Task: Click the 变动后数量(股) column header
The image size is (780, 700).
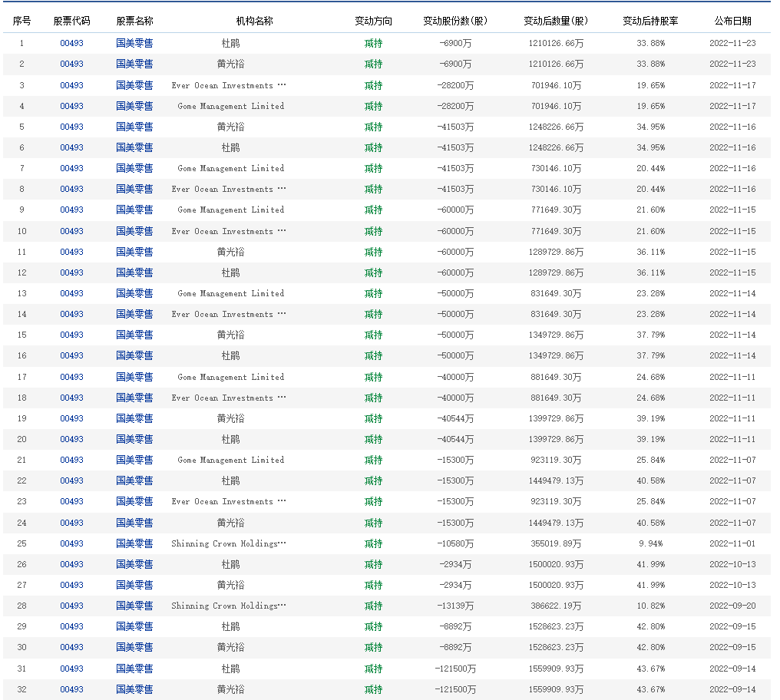Action: (x=556, y=21)
